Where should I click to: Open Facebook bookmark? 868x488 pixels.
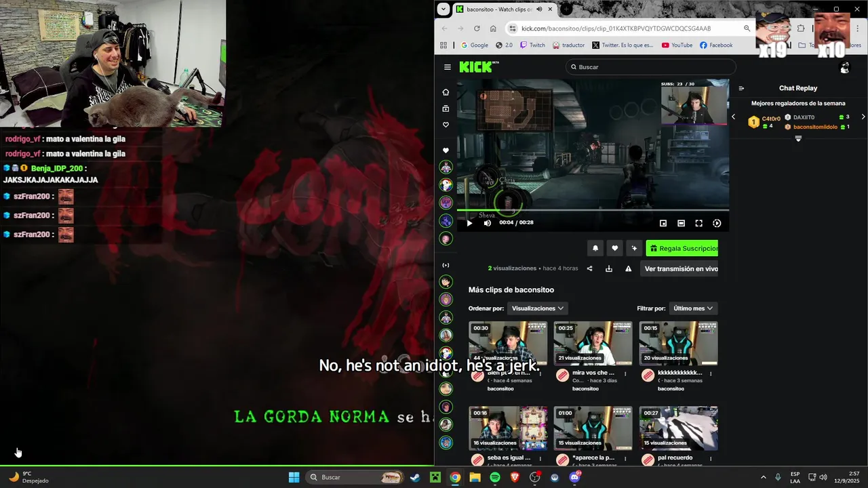(716, 45)
